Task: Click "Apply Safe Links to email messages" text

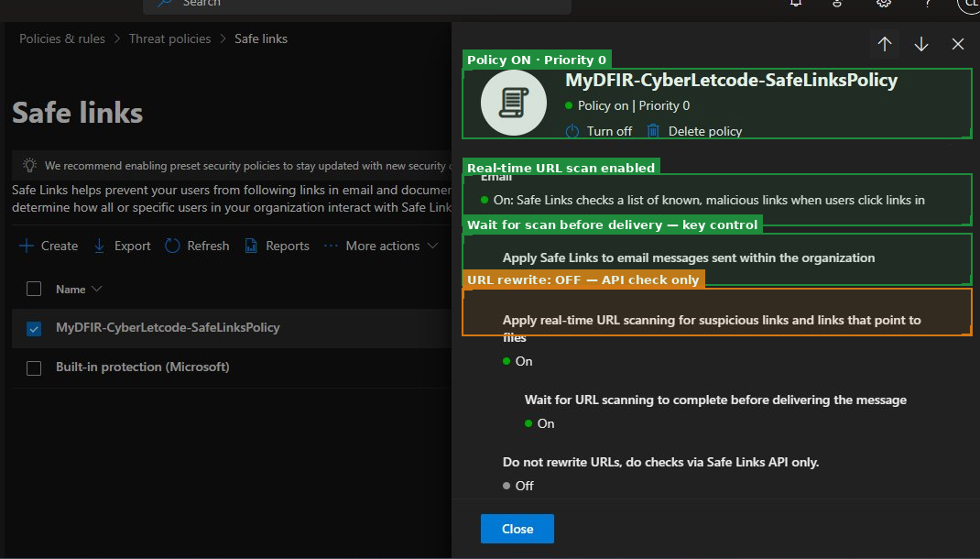Action: coord(689,258)
